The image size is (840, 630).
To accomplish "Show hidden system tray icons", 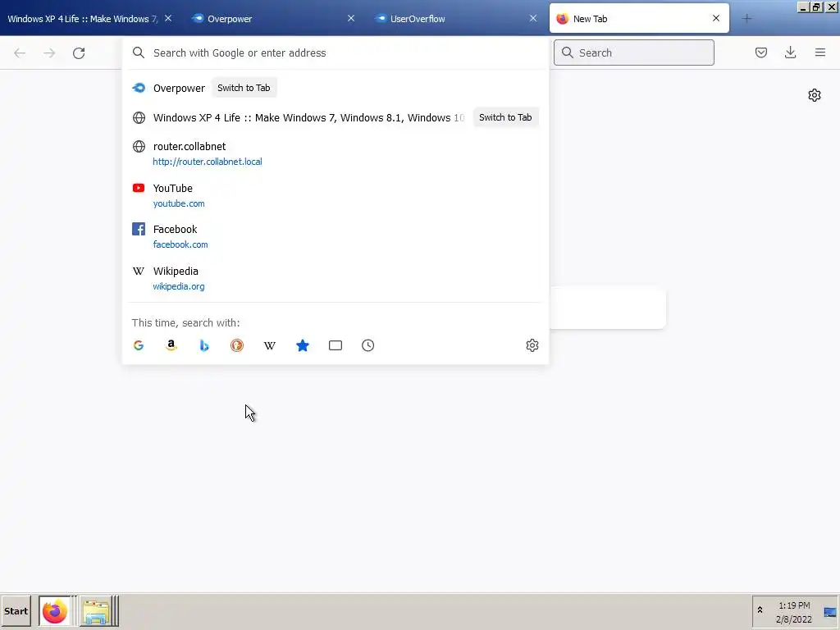I will [760, 610].
